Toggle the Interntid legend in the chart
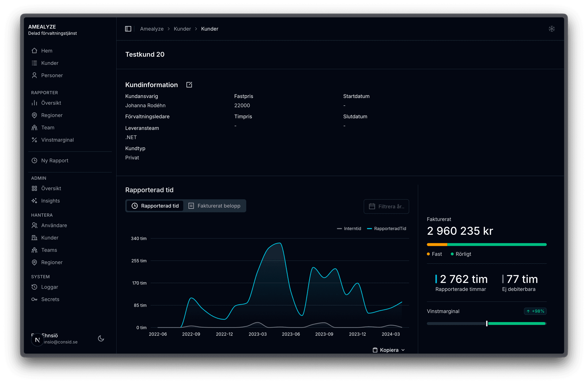 coord(349,228)
